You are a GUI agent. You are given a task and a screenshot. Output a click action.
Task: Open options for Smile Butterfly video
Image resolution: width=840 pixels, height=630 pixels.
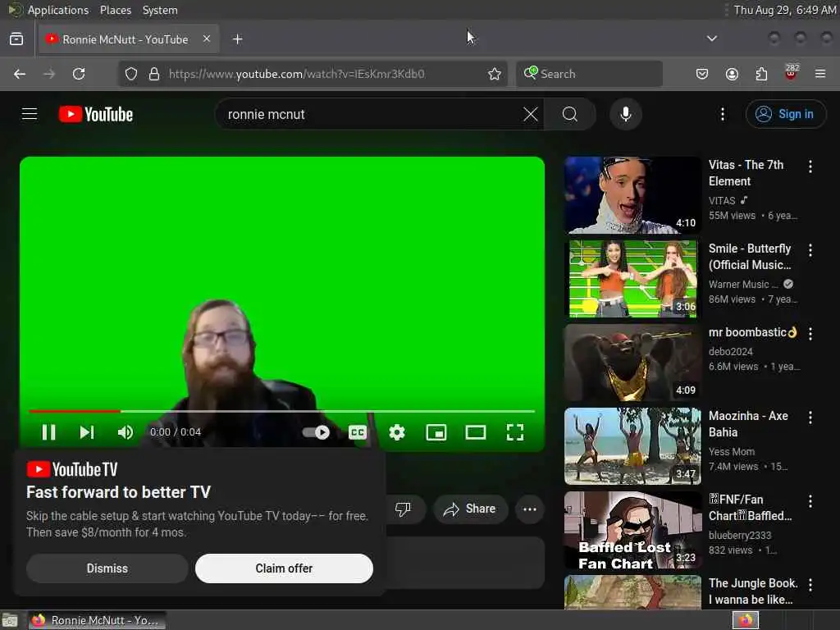810,250
